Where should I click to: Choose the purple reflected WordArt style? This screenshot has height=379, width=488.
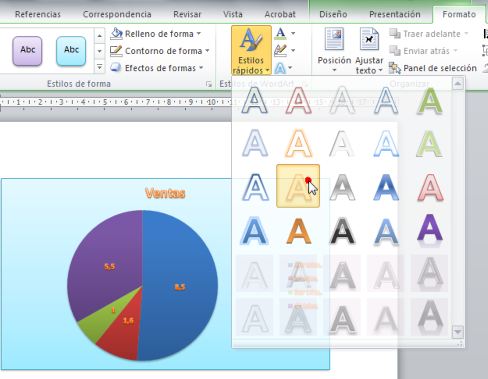click(430, 230)
